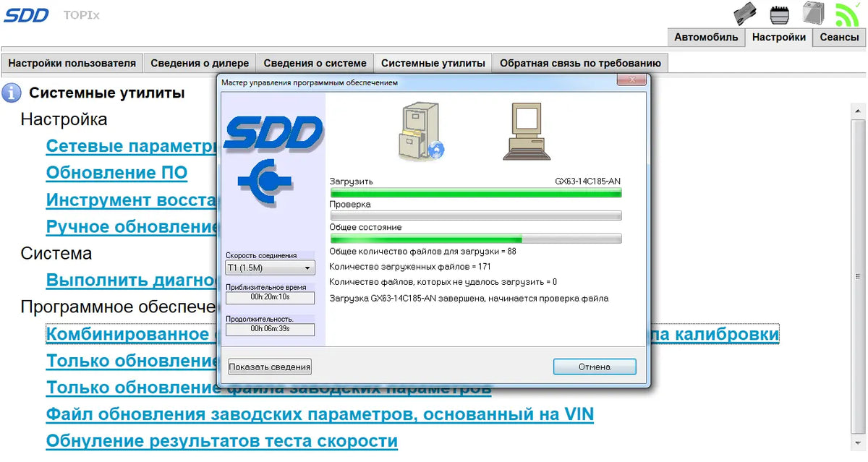Click the Приблизительное время field 00h:20m:10s
This screenshot has height=462, width=868.
pos(271,297)
